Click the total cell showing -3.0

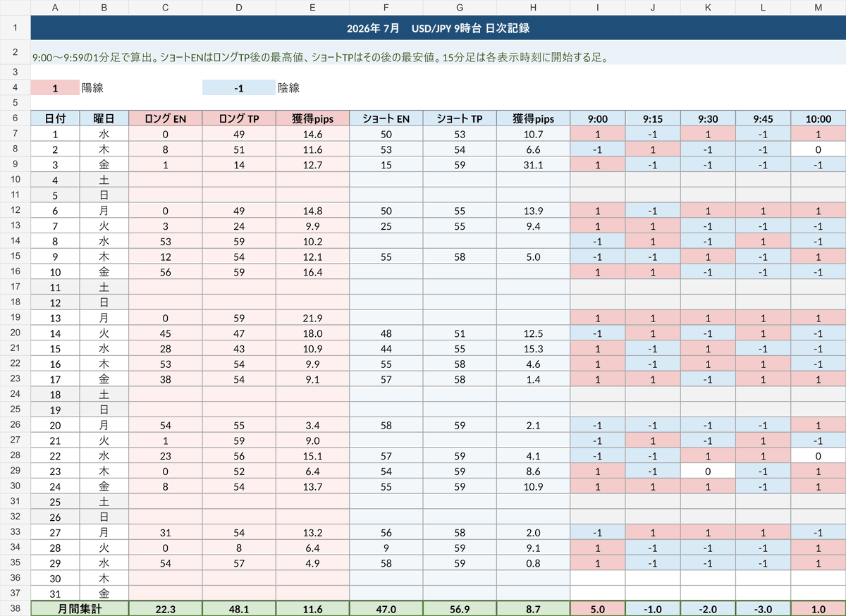coord(763,608)
